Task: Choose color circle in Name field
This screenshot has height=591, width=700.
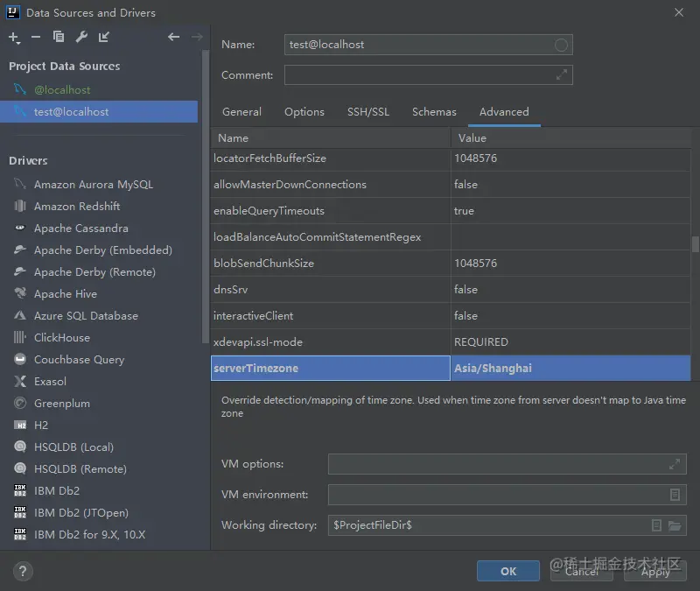Action: pyautogui.click(x=561, y=45)
